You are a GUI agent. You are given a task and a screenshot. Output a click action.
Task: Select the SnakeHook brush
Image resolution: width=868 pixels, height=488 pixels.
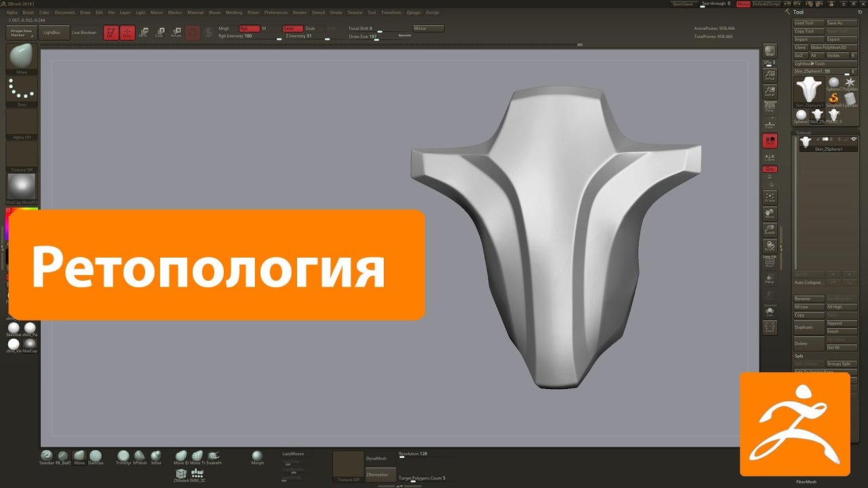click(213, 457)
